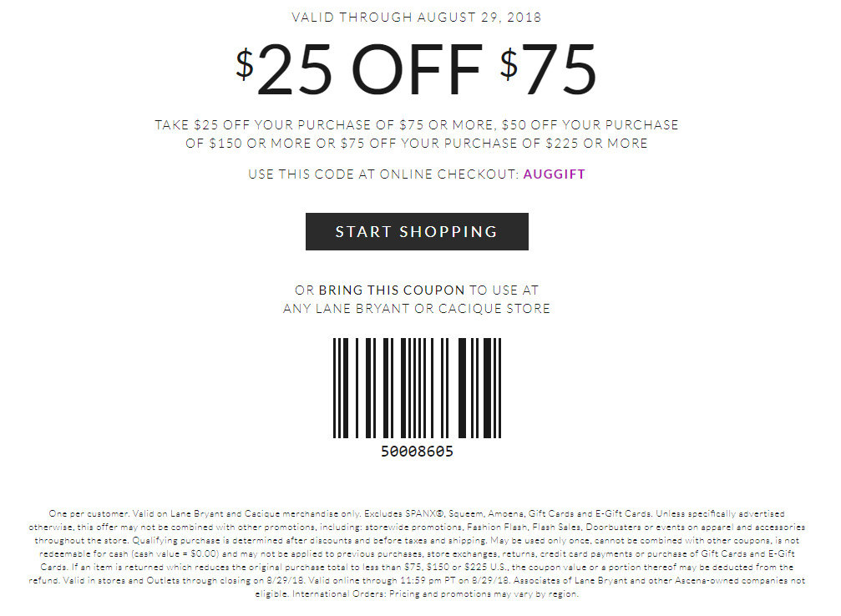The image size is (841, 616).
Task: Click the cash value = $0.00 fine print line
Action: click(417, 553)
